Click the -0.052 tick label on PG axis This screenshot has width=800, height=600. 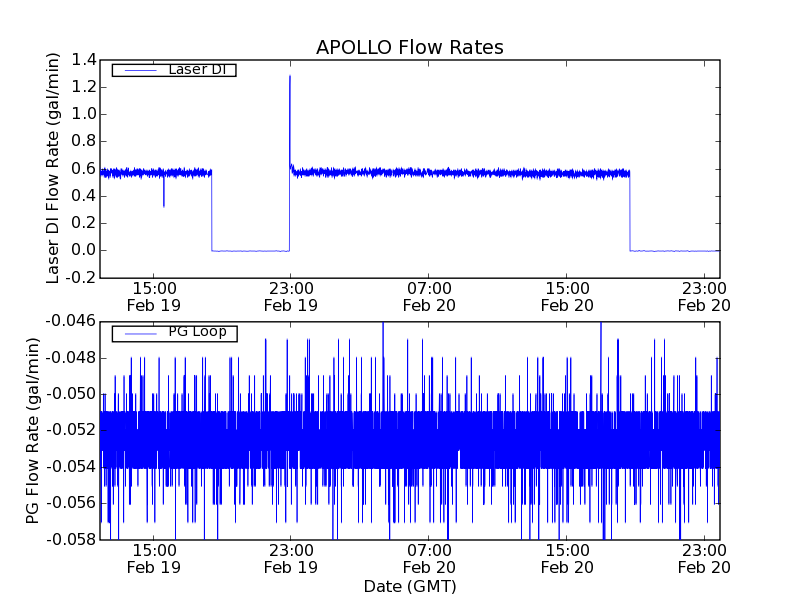pos(69,430)
